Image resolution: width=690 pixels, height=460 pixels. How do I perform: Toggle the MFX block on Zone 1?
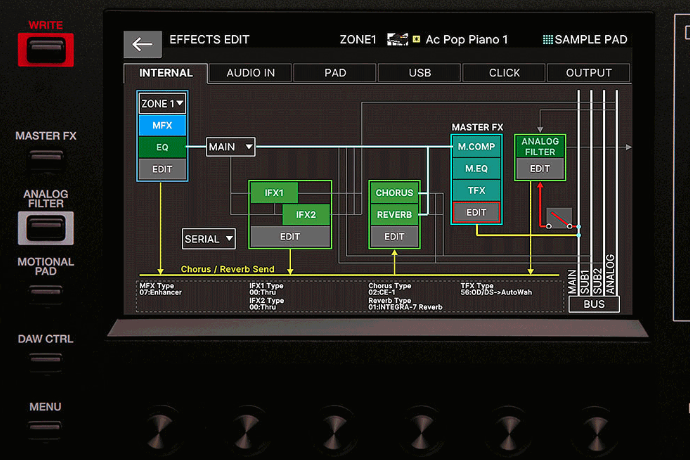(x=161, y=125)
